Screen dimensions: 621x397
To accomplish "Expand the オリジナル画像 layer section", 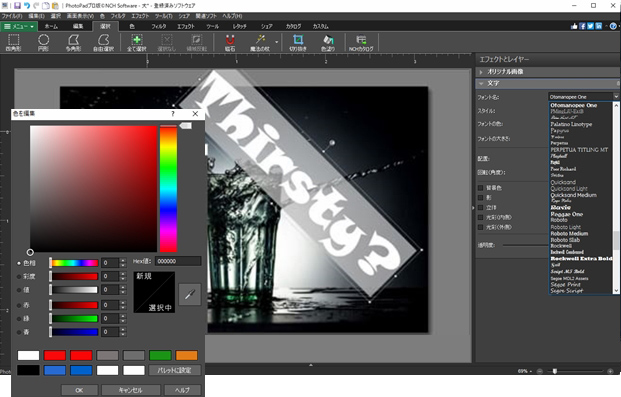I will tap(481, 72).
